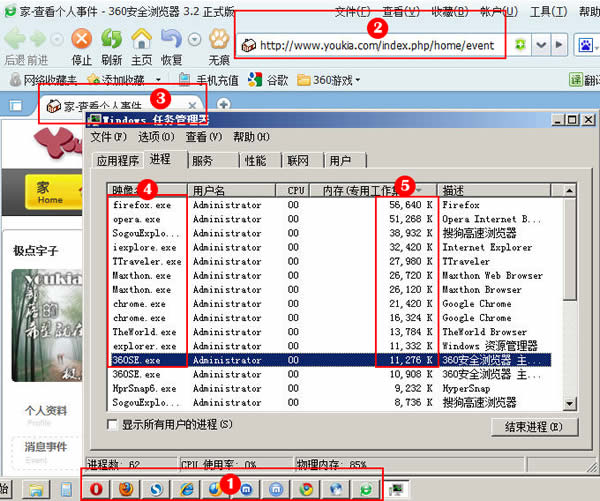Switch to the 性能 tab
600x501 pixels.
click(260, 160)
